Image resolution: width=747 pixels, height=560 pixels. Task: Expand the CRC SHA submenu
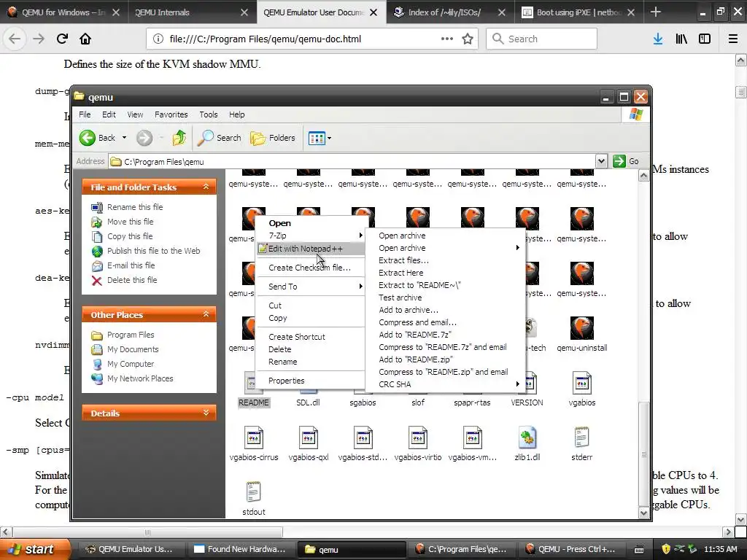[x=445, y=384]
